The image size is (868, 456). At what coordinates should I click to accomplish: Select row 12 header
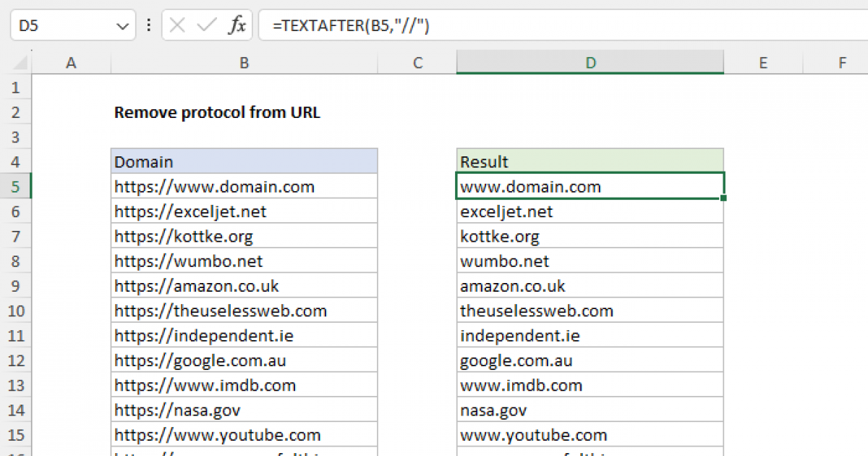(x=16, y=360)
